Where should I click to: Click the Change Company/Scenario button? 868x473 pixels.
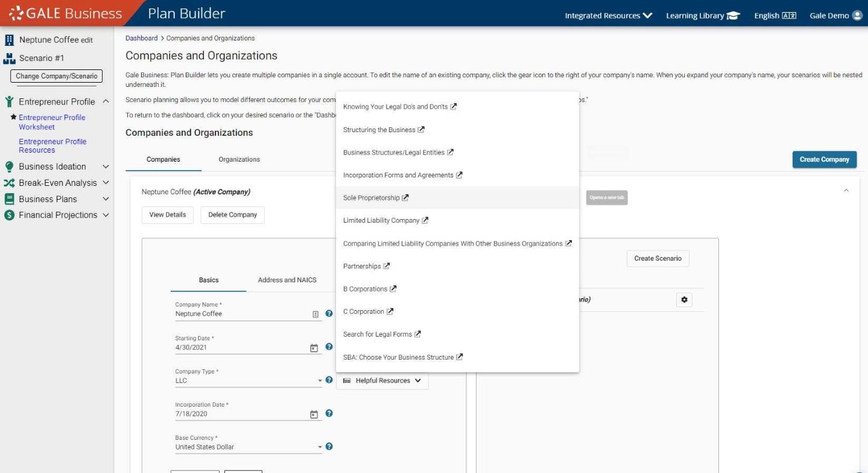(56, 77)
